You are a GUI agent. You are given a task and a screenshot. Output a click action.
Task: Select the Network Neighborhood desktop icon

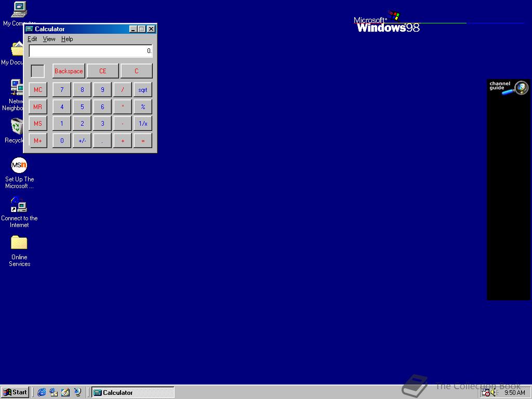click(17, 87)
